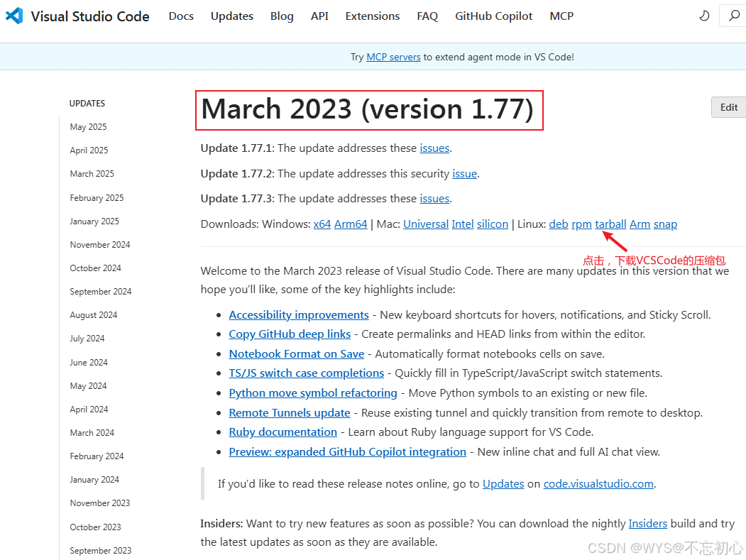
Task: Open the Copy GitHub deep links link
Action: click(x=290, y=334)
